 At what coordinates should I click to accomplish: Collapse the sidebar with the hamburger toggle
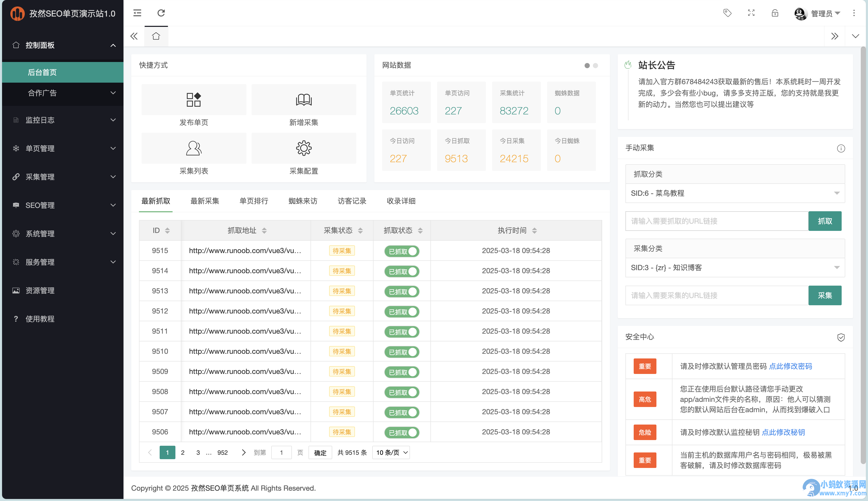pyautogui.click(x=137, y=13)
